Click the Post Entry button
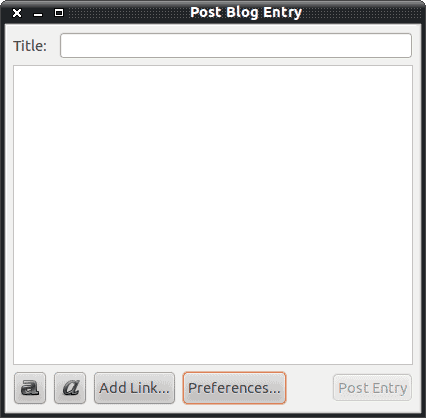Viewport: 426px width, 418px height. point(372,388)
